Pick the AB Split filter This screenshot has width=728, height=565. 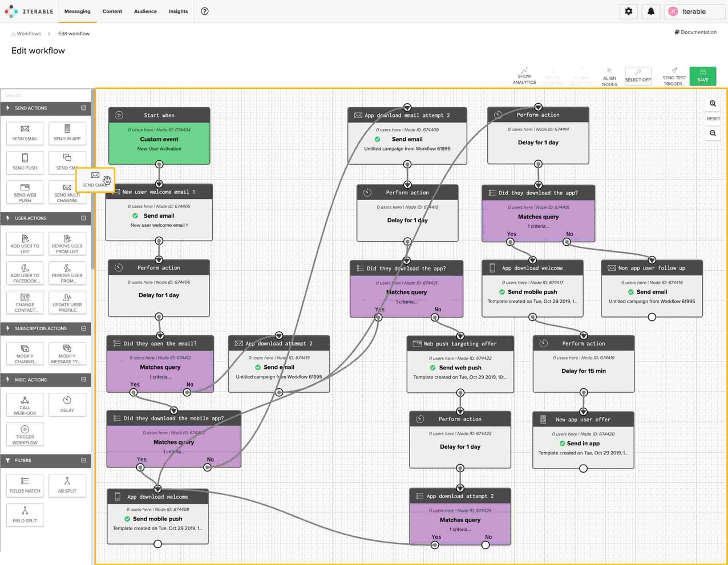coord(67,485)
